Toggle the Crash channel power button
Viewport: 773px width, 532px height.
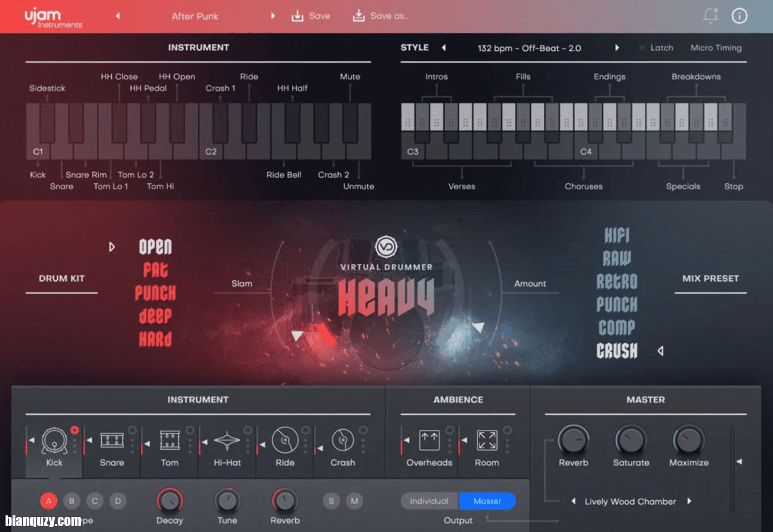click(363, 430)
